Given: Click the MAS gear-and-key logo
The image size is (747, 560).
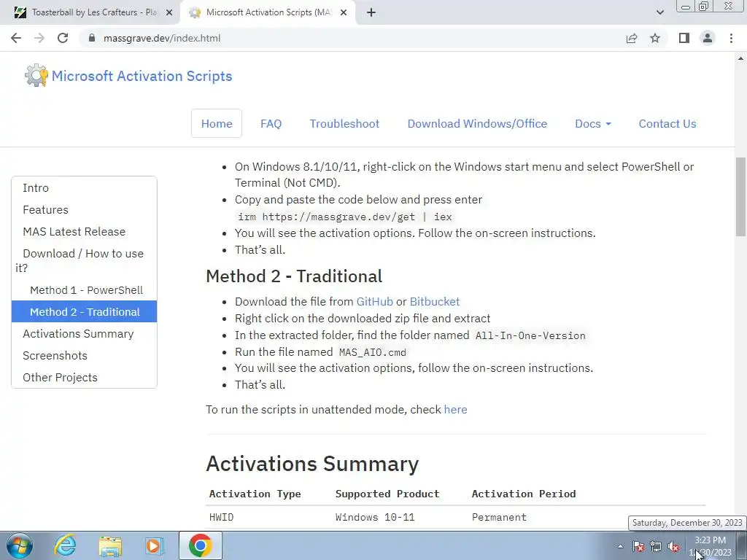Looking at the screenshot, I should point(36,75).
